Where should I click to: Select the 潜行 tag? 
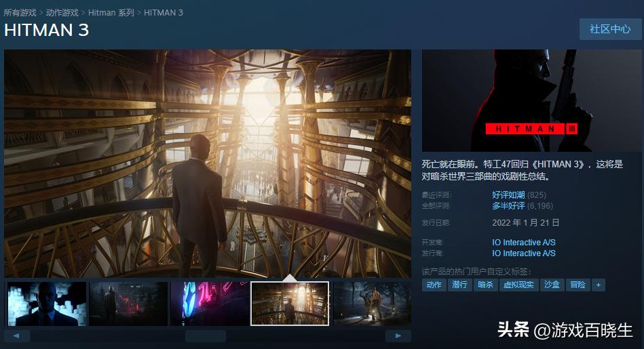(x=459, y=285)
